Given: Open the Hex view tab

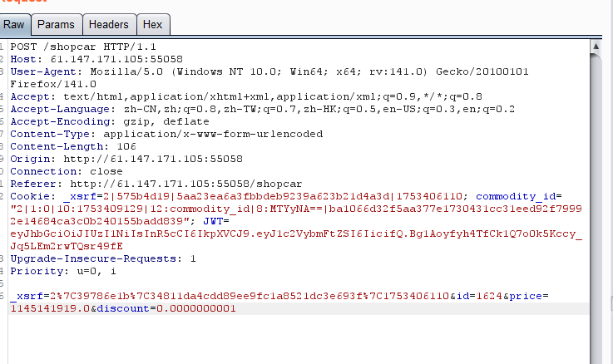Looking at the screenshot, I should click(x=153, y=25).
